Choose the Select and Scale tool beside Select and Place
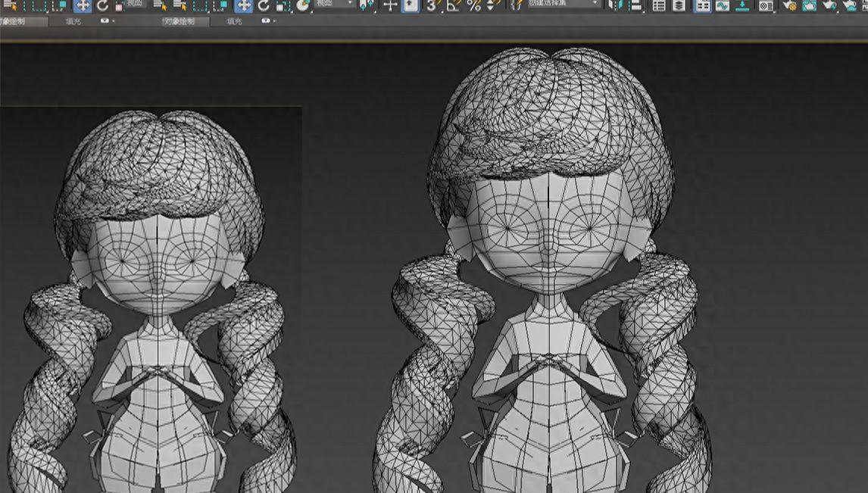This screenshot has height=493, width=868. pyautogui.click(x=283, y=5)
